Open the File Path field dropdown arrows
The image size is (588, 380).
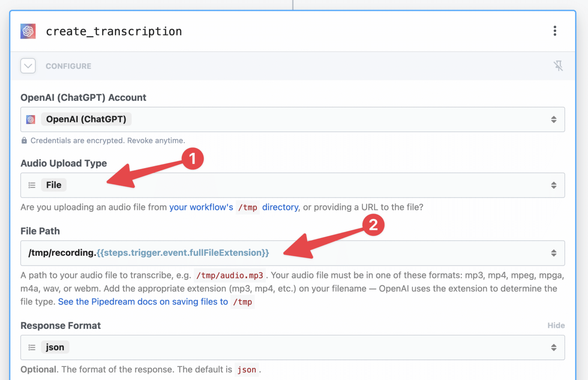click(554, 253)
